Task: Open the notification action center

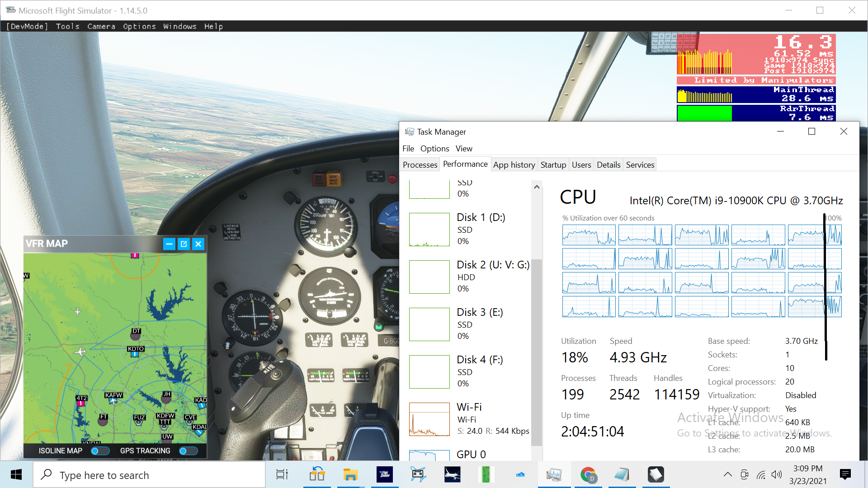Action: (845, 474)
